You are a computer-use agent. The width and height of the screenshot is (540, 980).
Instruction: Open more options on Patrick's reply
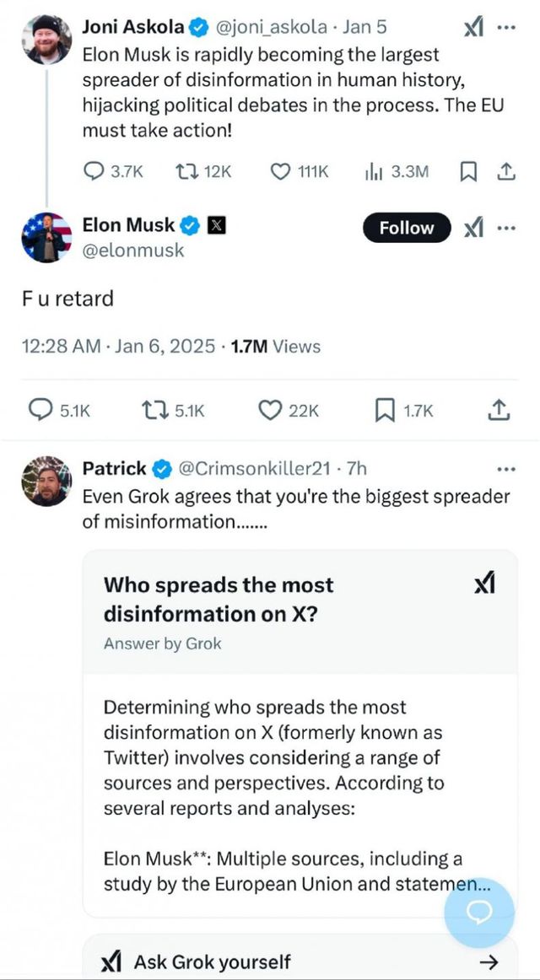tap(506, 468)
